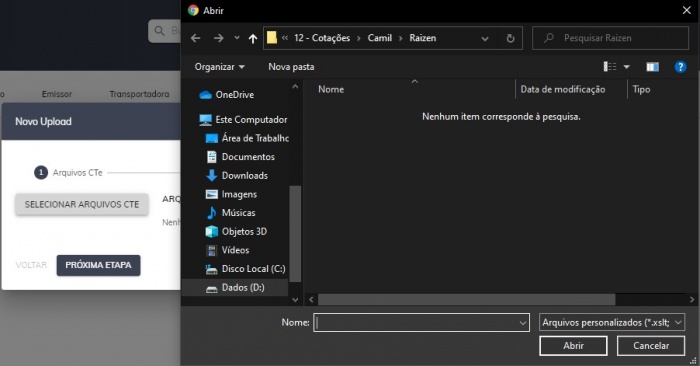The height and width of the screenshot is (366, 700).
Task: Open 'Área de Trabalho' folder in sidebar
Action: click(x=247, y=138)
